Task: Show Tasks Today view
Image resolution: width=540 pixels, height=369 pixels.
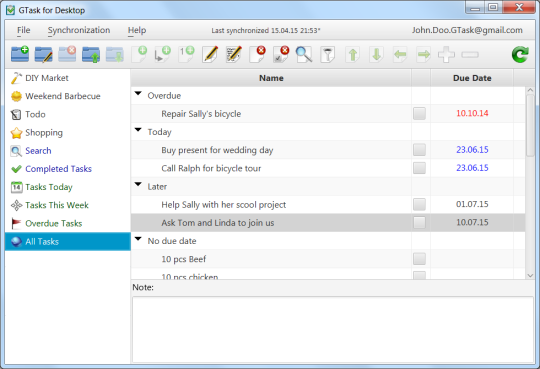Action: pos(68,187)
